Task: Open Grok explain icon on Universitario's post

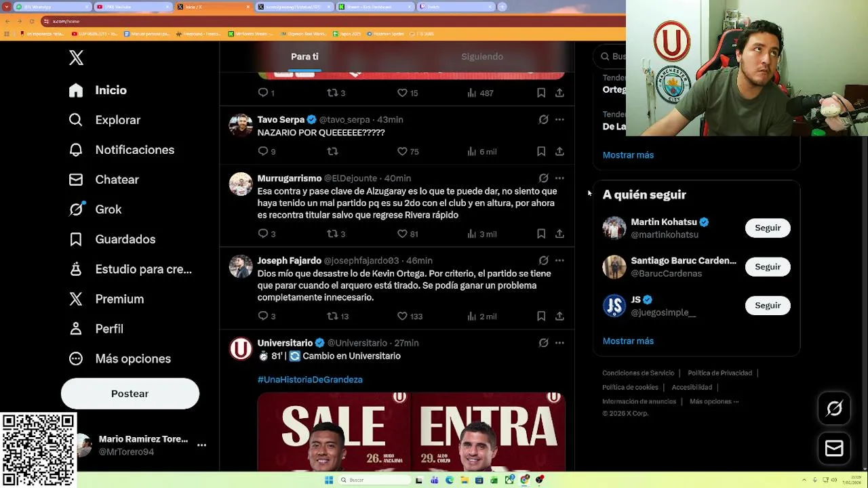Action: 543,343
